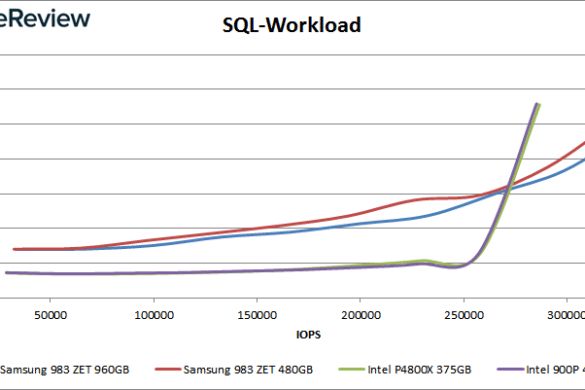This screenshot has width=585, height=390.
Task: Click the Intel 900P legend entry
Action: coord(541,369)
